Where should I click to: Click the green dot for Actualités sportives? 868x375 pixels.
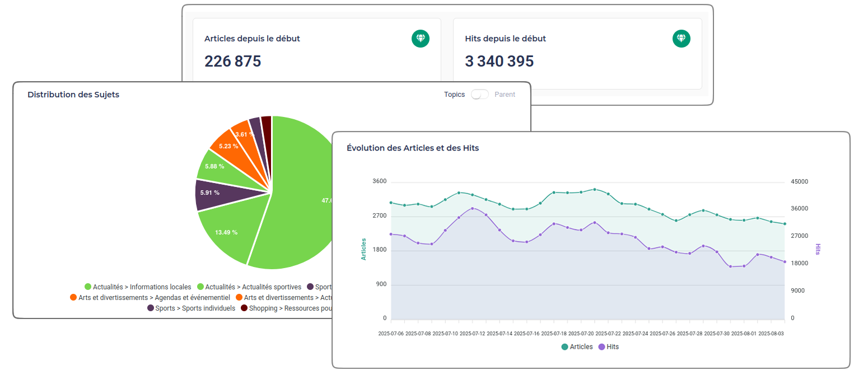coord(200,287)
